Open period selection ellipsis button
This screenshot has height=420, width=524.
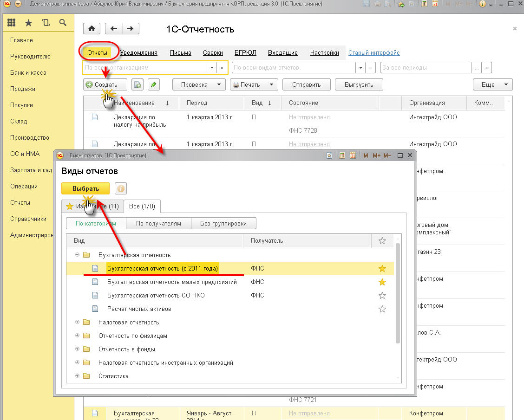[x=477, y=68]
